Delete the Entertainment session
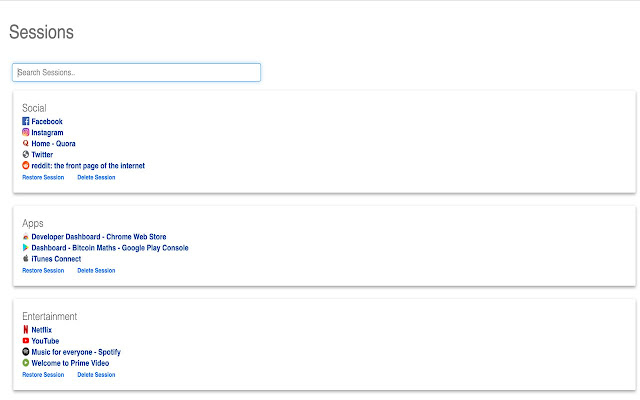The width and height of the screenshot is (640, 400). pyautogui.click(x=96, y=375)
